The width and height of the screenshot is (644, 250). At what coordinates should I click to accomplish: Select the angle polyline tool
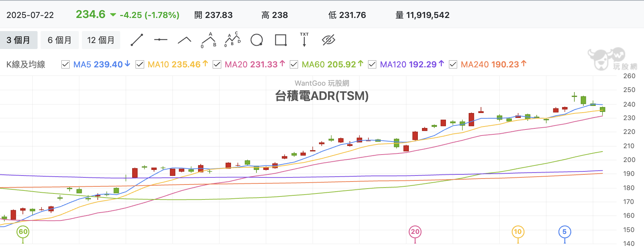[x=184, y=40]
